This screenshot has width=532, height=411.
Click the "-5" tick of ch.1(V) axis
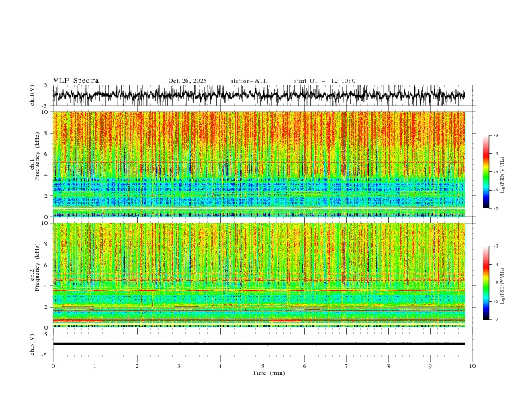46,106
